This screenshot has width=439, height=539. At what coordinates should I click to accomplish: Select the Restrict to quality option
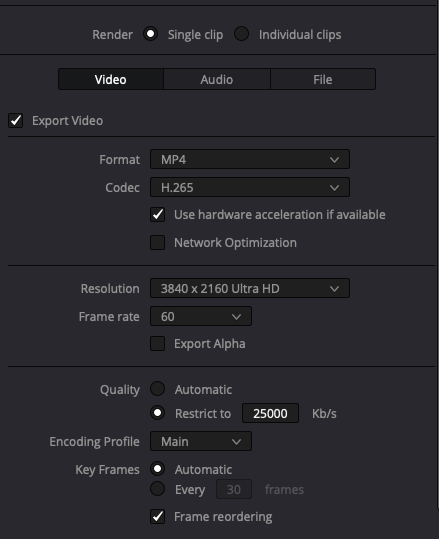[157, 413]
